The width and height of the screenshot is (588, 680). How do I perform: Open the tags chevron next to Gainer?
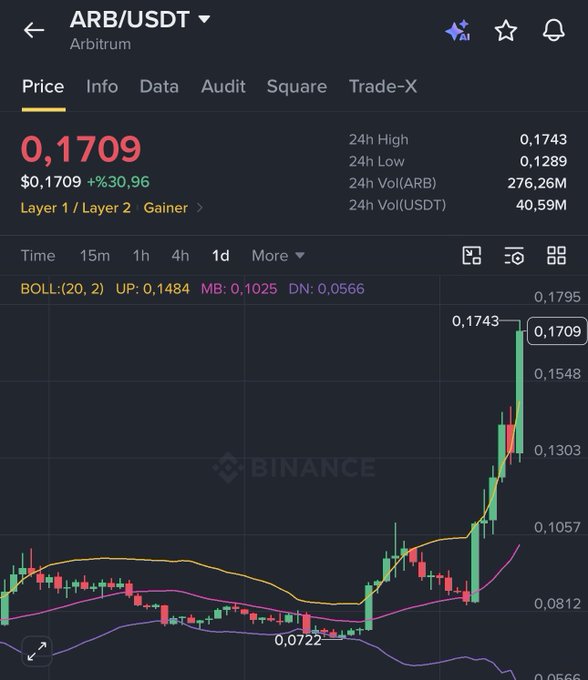click(199, 208)
